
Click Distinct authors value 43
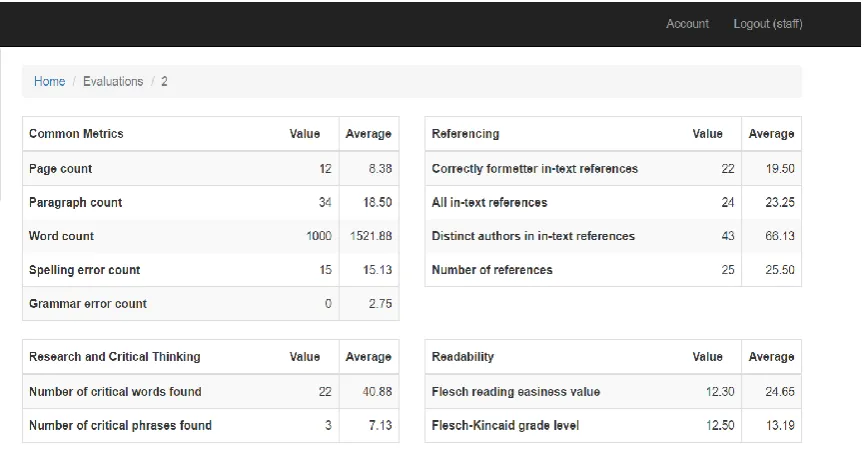coord(728,236)
